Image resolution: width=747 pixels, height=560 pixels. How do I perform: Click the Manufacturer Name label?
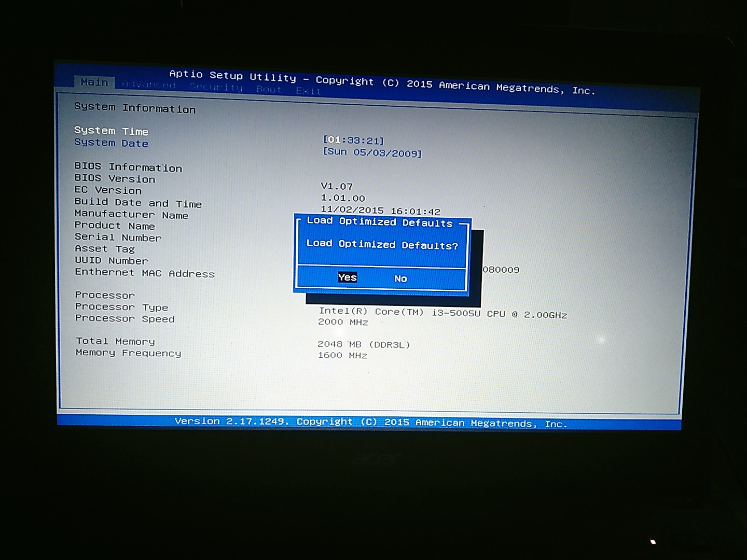coord(131,214)
